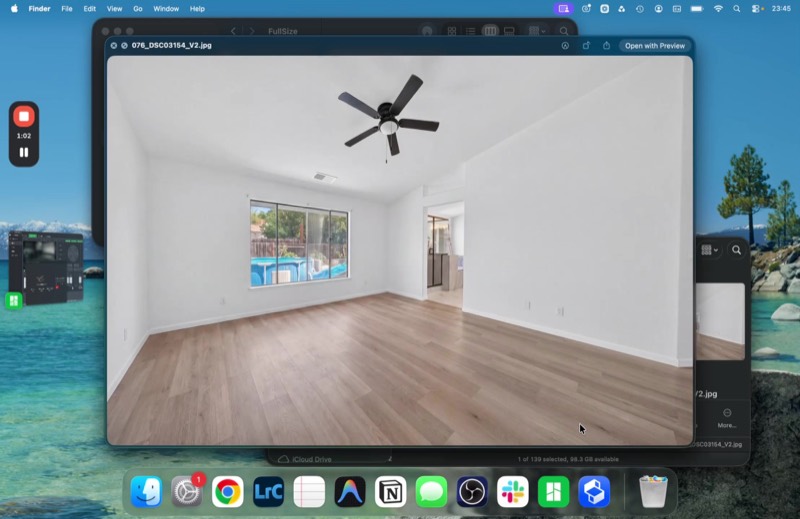The height and width of the screenshot is (519, 800).
Task: Open group-by dropdown in FullSize window toolbar
Action: pos(537,31)
